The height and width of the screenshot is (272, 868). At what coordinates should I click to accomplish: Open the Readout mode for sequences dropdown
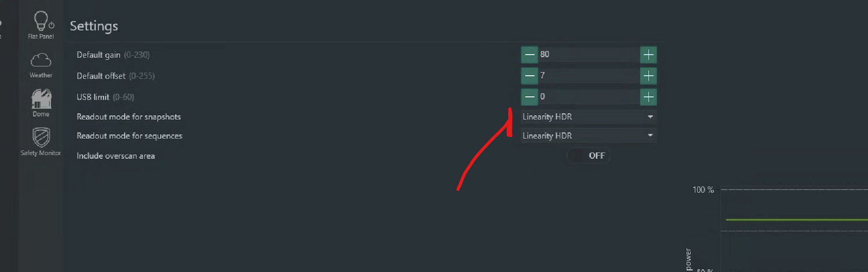pos(589,136)
